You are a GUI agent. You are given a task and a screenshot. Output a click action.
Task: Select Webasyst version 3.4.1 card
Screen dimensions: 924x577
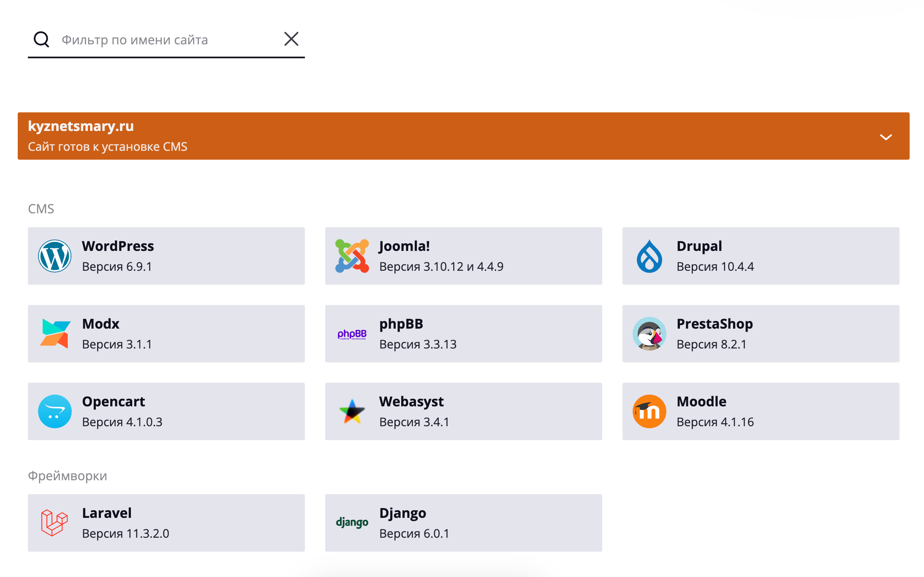(464, 411)
